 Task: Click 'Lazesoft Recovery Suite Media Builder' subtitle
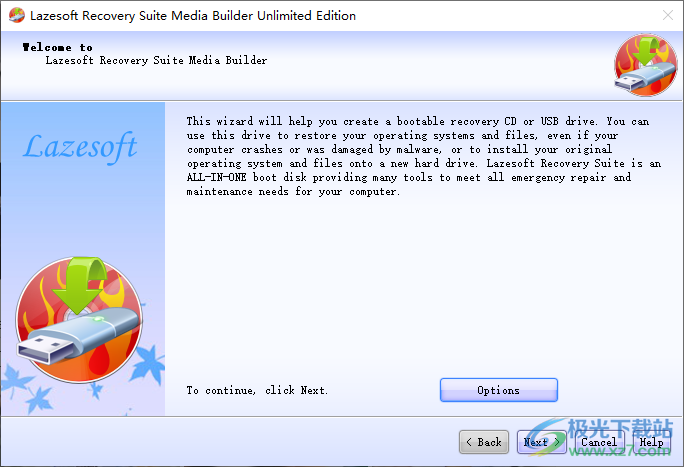(156, 60)
